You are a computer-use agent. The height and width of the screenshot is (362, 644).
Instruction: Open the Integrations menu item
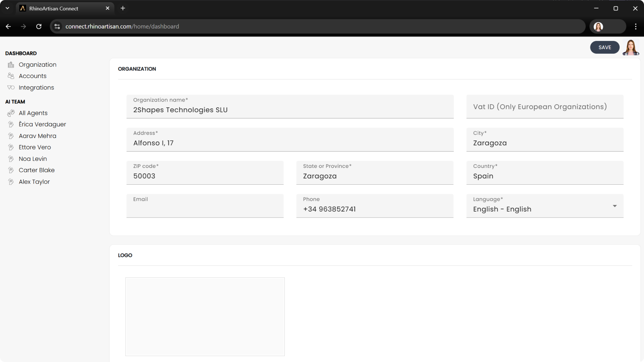coord(36,87)
